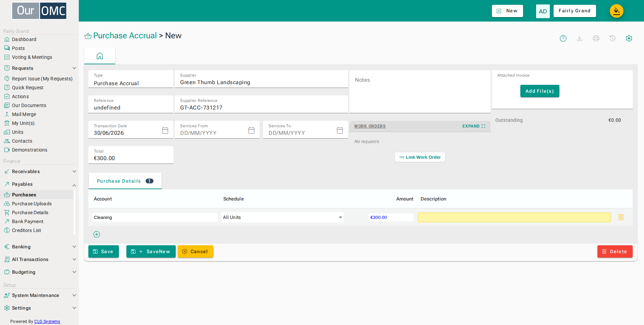Click the Save button

point(103,251)
